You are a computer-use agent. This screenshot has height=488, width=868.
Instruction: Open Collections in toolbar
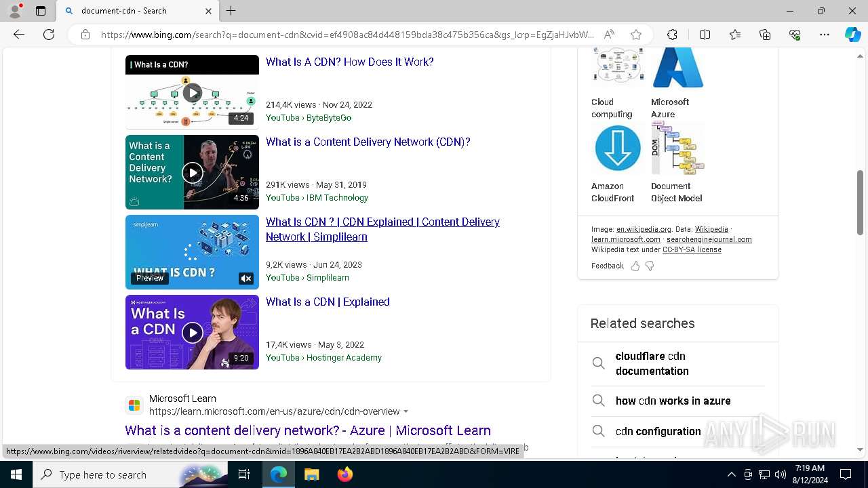[x=765, y=35]
